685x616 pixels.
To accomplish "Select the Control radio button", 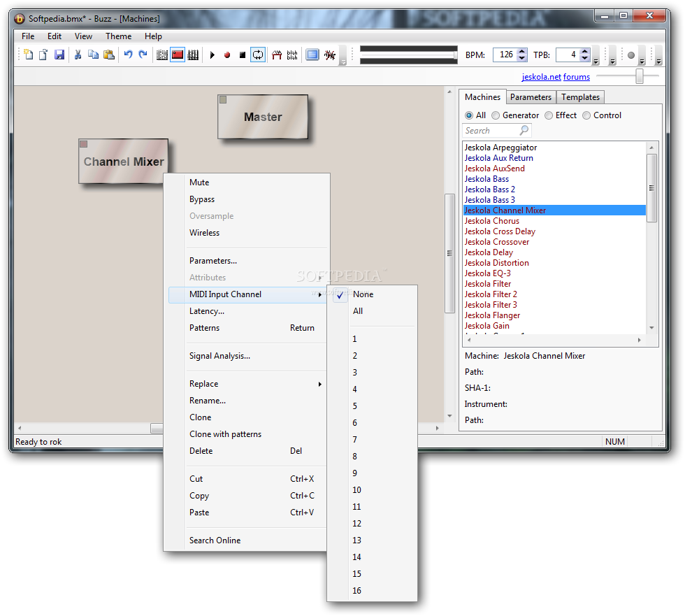I will coord(586,115).
